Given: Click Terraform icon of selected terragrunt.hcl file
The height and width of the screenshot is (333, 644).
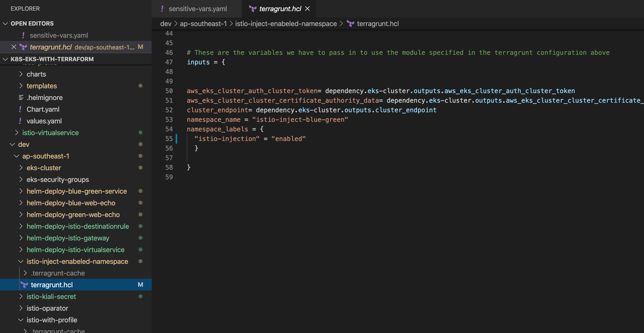Looking at the screenshot, I should 24,285.
